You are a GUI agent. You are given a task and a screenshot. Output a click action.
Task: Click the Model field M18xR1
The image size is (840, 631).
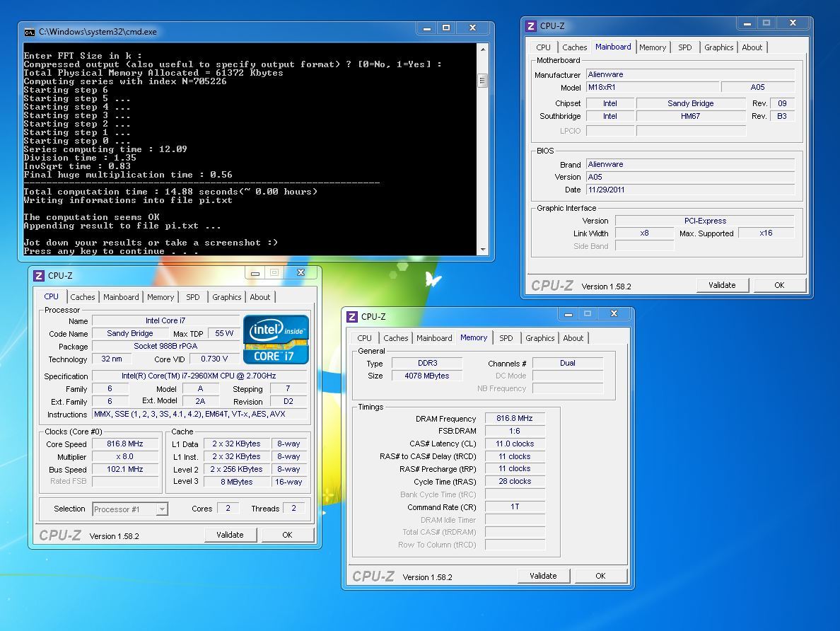tap(653, 87)
